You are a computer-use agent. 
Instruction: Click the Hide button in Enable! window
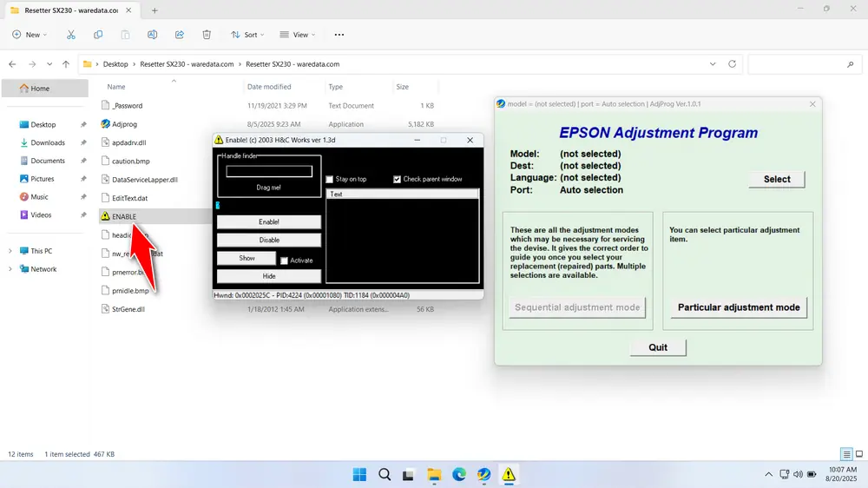click(x=269, y=276)
